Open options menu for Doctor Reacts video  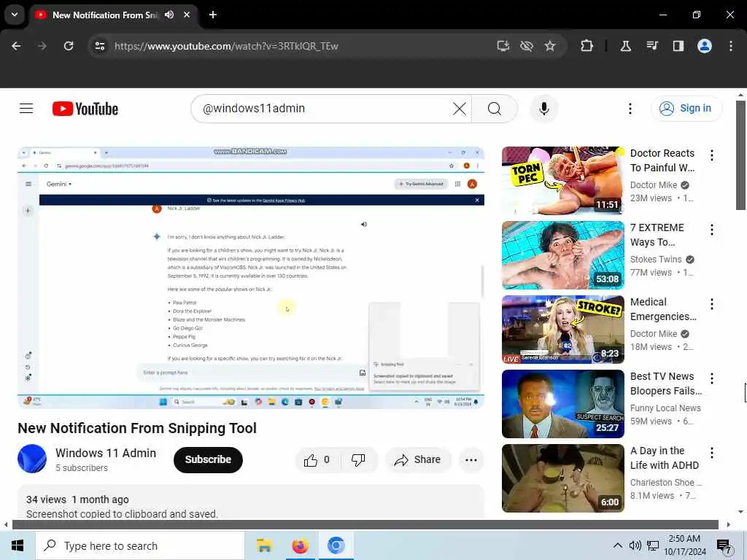(x=712, y=155)
